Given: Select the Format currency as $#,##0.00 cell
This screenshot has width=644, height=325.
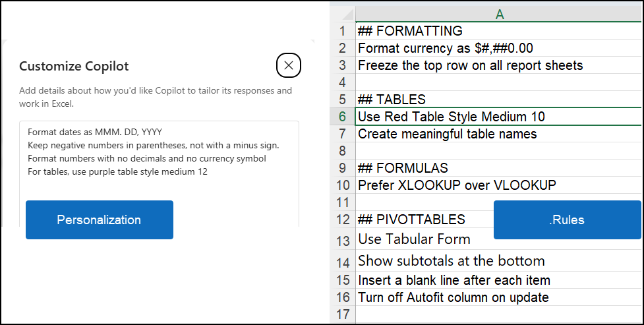Looking at the screenshot, I should coord(499,48).
